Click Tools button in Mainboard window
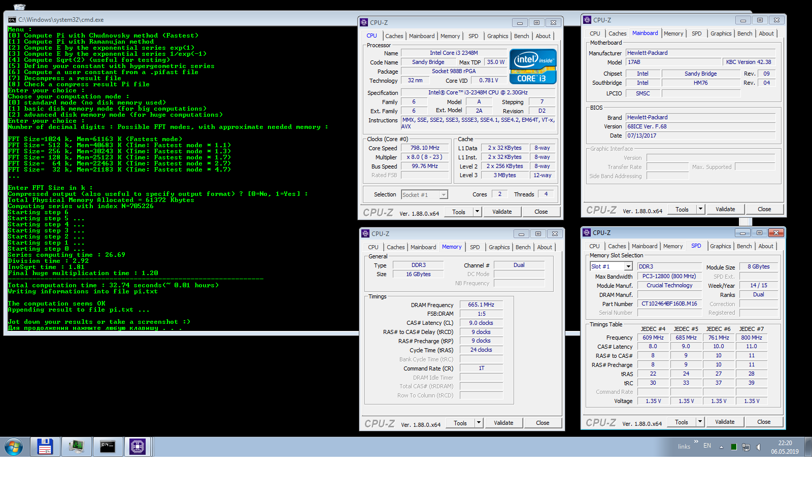Screen dimensions: 812x504 coord(682,209)
